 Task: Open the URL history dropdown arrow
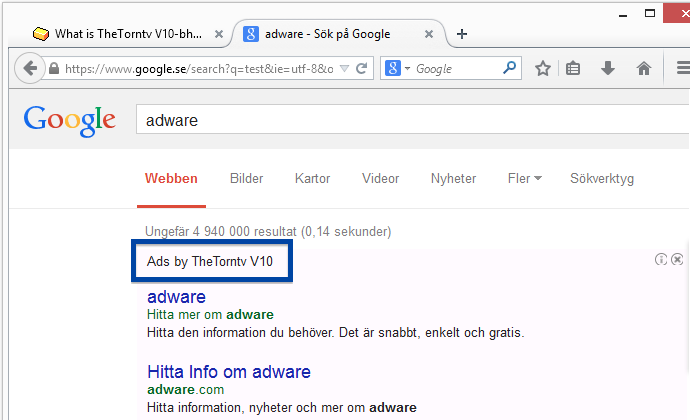point(345,69)
